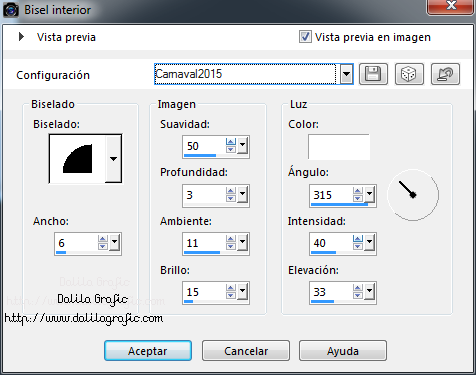Click the Brillo value field
The height and width of the screenshot is (375, 476).
pyautogui.click(x=204, y=292)
